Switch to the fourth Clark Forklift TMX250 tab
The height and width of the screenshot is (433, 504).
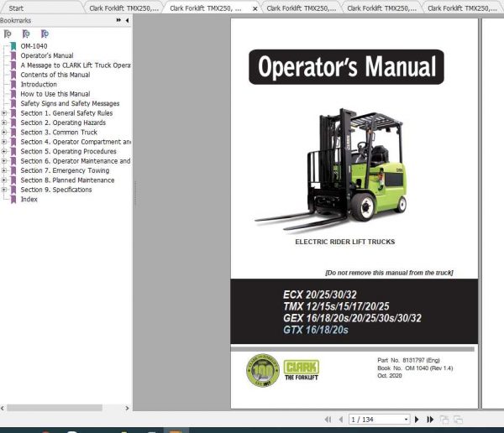381,8
